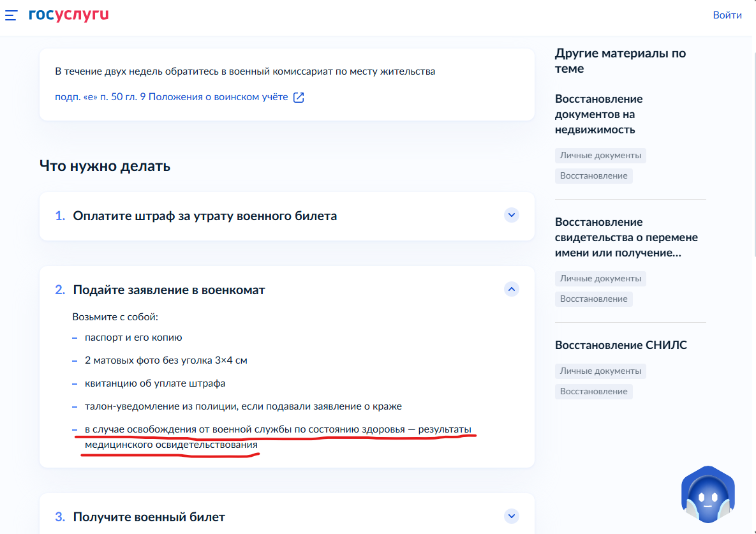This screenshot has height=534, width=756.
Task: Select Личные документы tag under перемене имени article
Action: [x=600, y=278]
